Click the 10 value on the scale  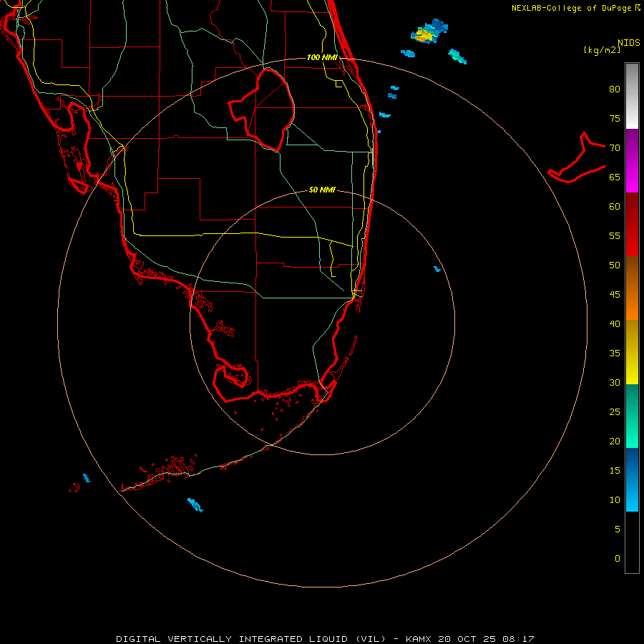click(x=615, y=500)
